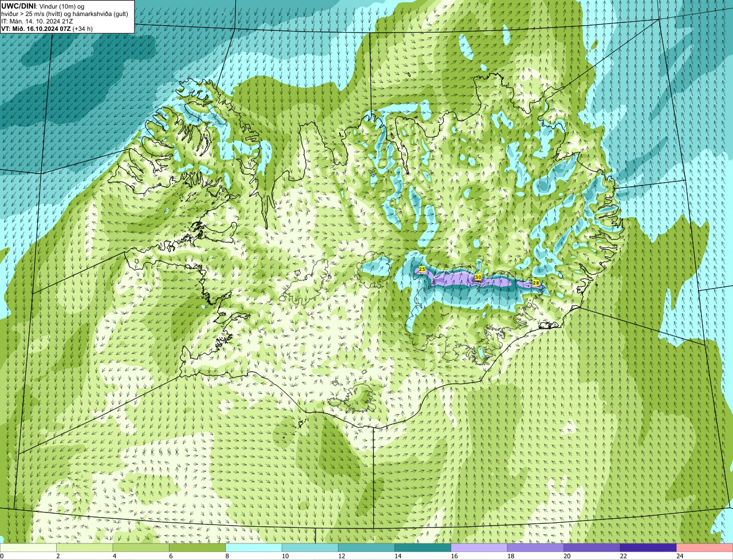Click the "IT: Mán. 14. 10. 2024 21Z" line
This screenshot has height=560, width=733.
point(37,21)
